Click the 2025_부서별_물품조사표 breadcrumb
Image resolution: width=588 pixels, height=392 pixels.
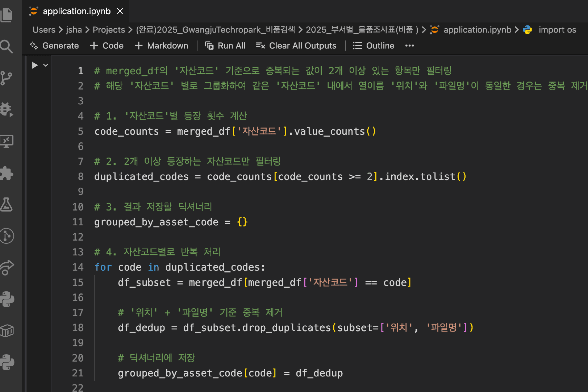(x=362, y=30)
